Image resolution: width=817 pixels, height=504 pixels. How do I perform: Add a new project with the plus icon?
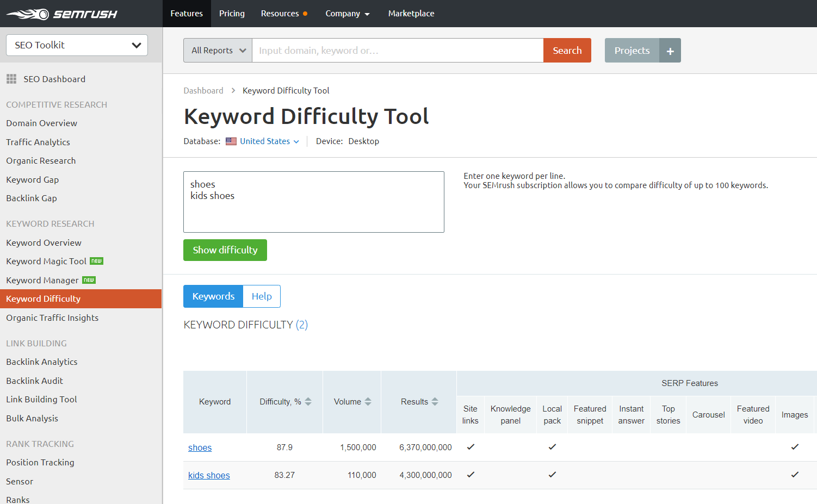tap(671, 50)
